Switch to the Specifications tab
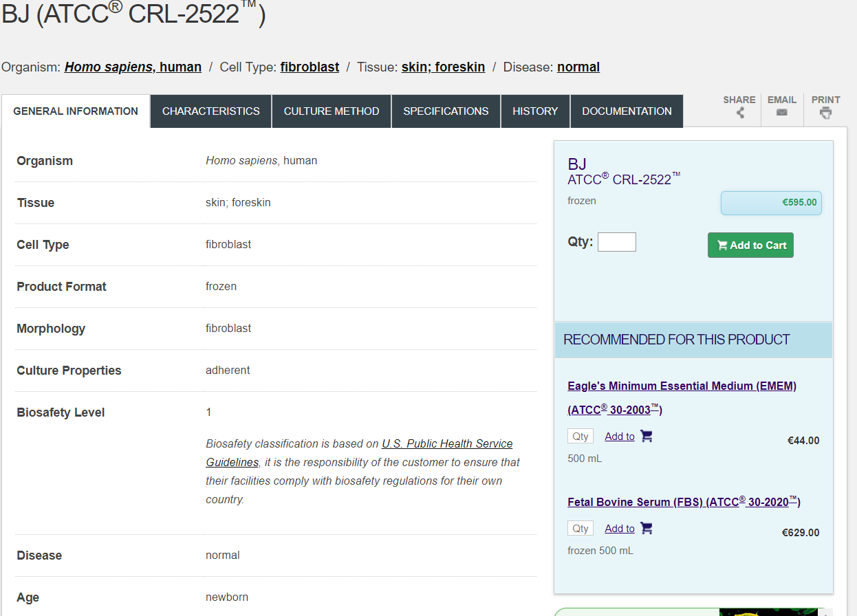857x616 pixels. tap(446, 111)
